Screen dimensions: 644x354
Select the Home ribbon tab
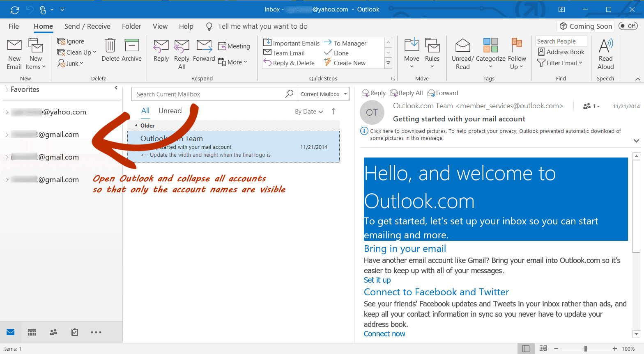43,26
